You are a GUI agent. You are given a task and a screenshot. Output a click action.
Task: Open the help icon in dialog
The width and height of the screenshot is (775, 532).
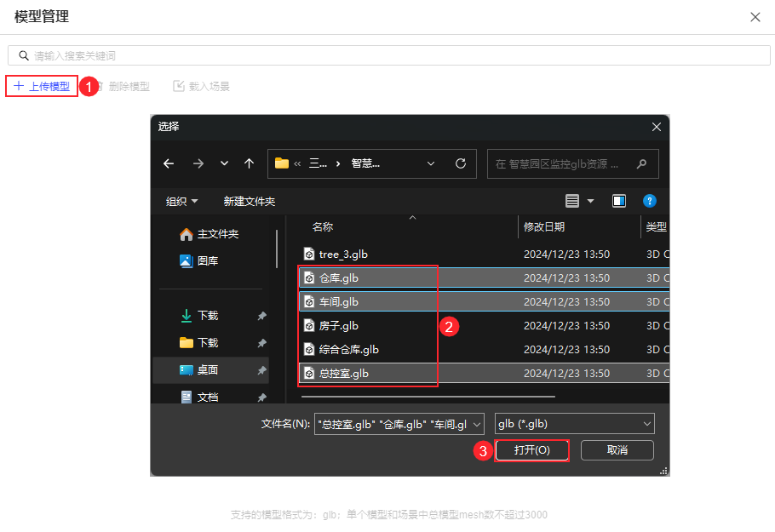point(650,201)
